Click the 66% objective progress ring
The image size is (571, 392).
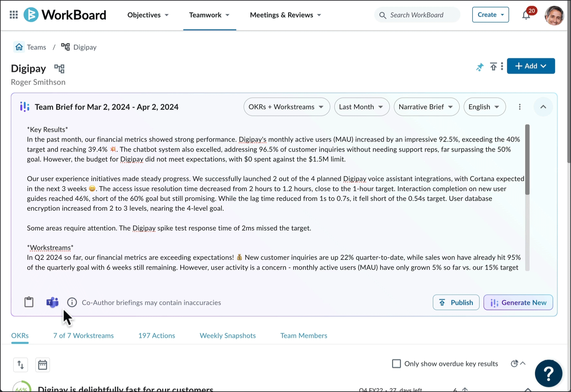[x=22, y=387]
